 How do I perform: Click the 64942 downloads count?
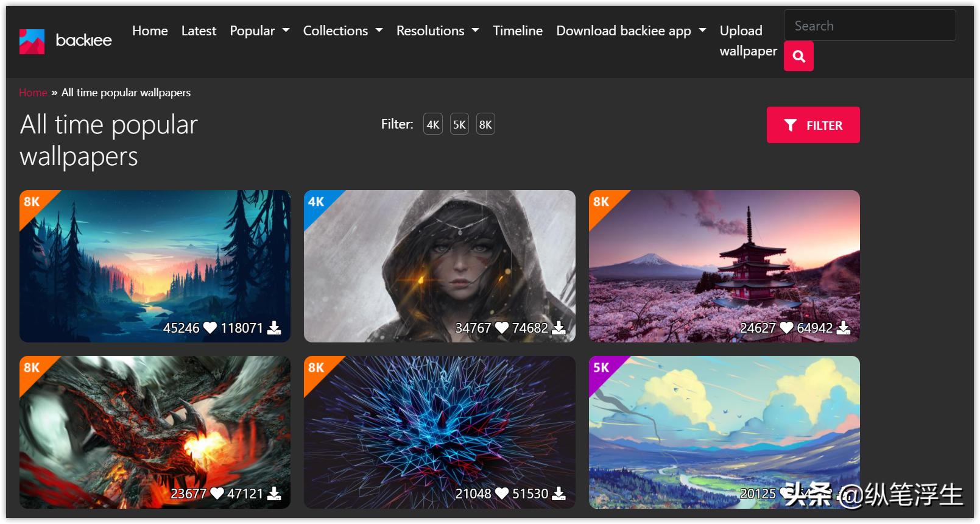click(x=815, y=328)
